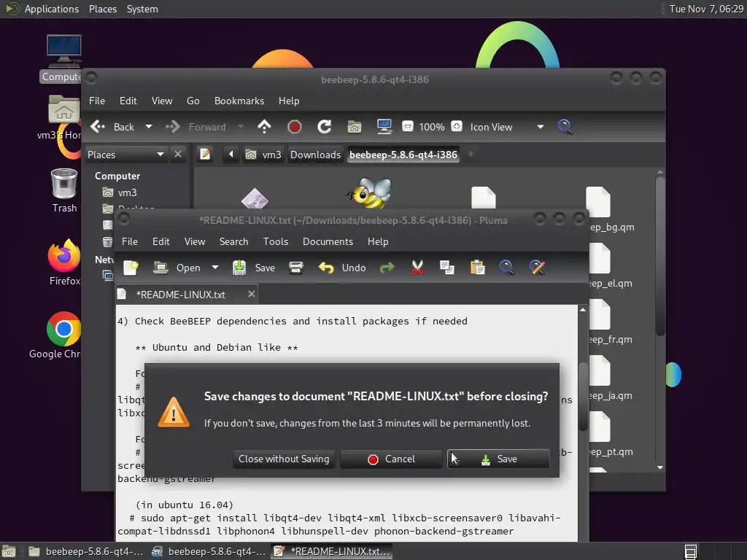
Task: Click the Show Desktop icon in bottom panel
Action: 9,551
